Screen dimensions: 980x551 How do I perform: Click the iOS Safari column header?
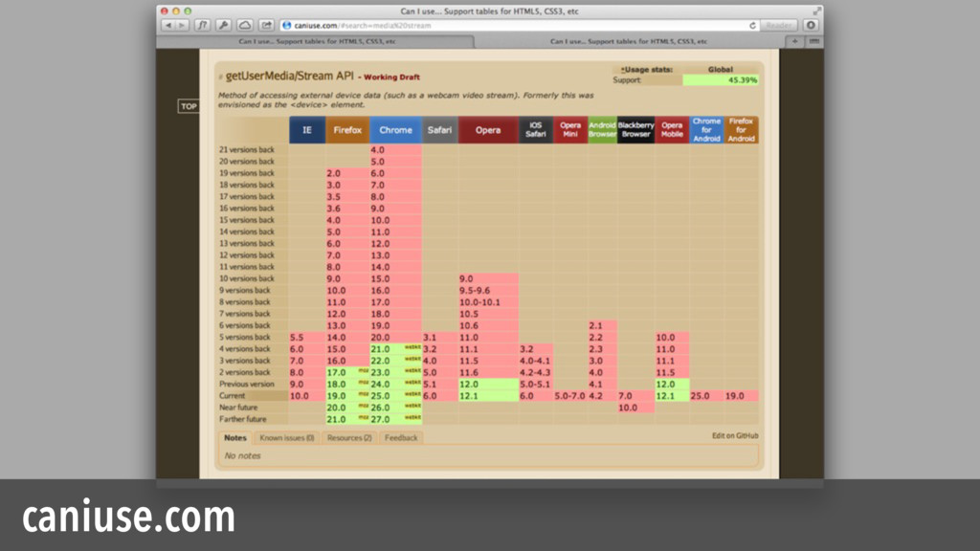click(536, 130)
